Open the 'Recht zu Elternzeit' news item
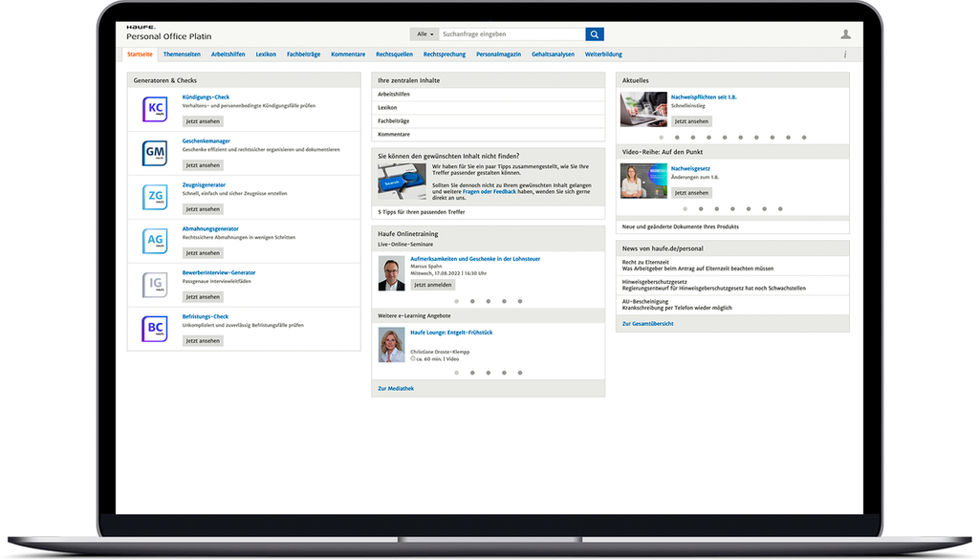 (x=732, y=266)
